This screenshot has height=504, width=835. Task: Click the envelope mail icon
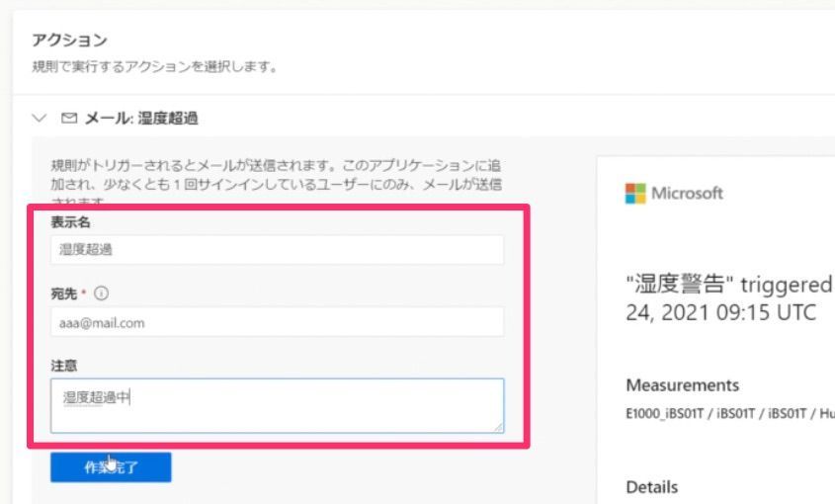[x=69, y=119]
